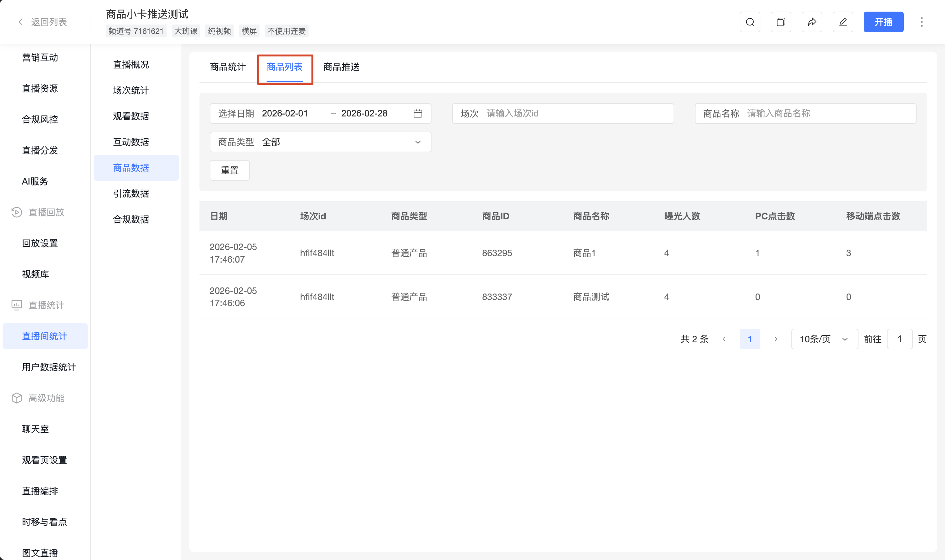Open 合规数据 in the submenu
Screen dimensions: 945x560
[x=136, y=219]
